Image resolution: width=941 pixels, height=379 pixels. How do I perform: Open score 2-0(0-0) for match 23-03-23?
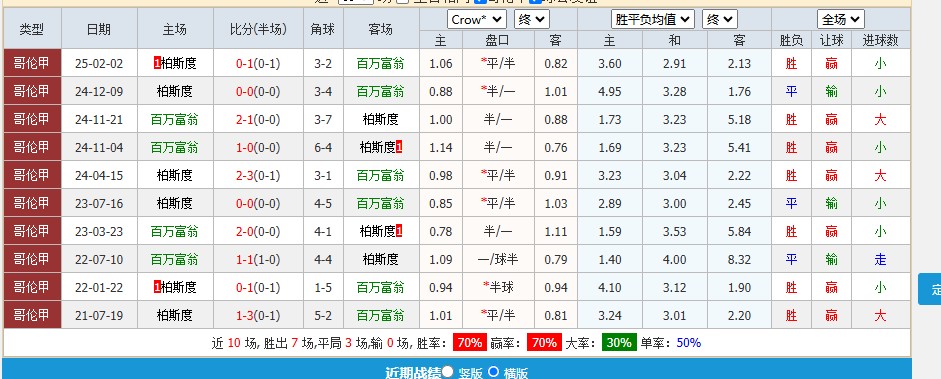(258, 231)
